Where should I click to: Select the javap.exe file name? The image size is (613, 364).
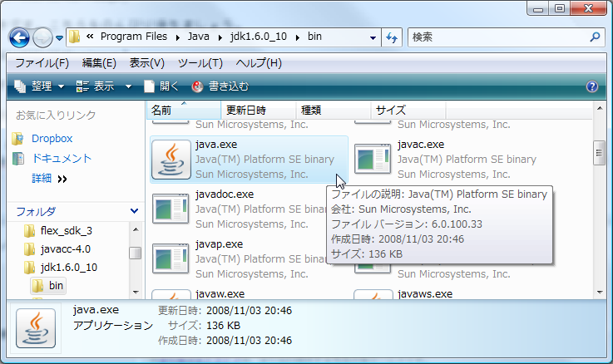click(x=219, y=244)
